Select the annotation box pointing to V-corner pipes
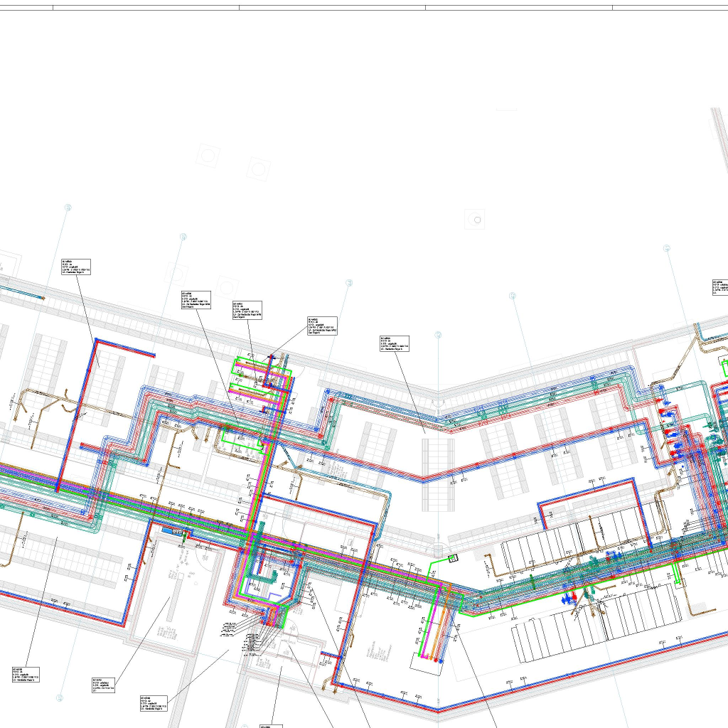 [394, 343]
